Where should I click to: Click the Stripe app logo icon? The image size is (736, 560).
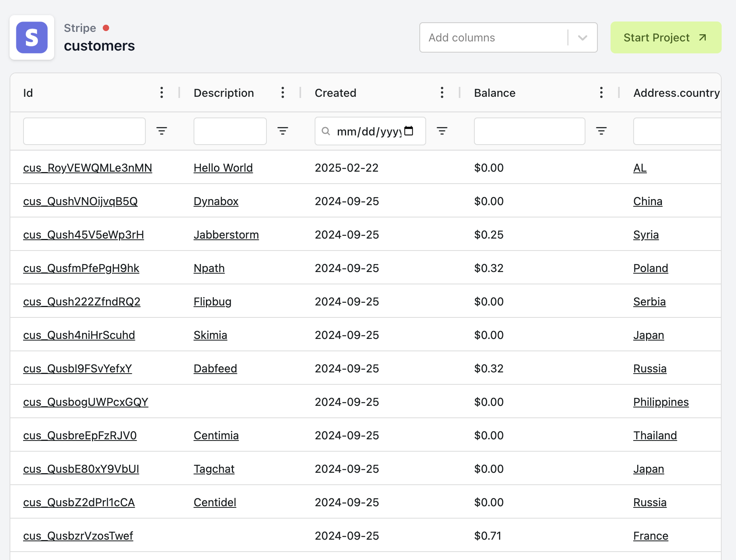pyautogui.click(x=32, y=37)
